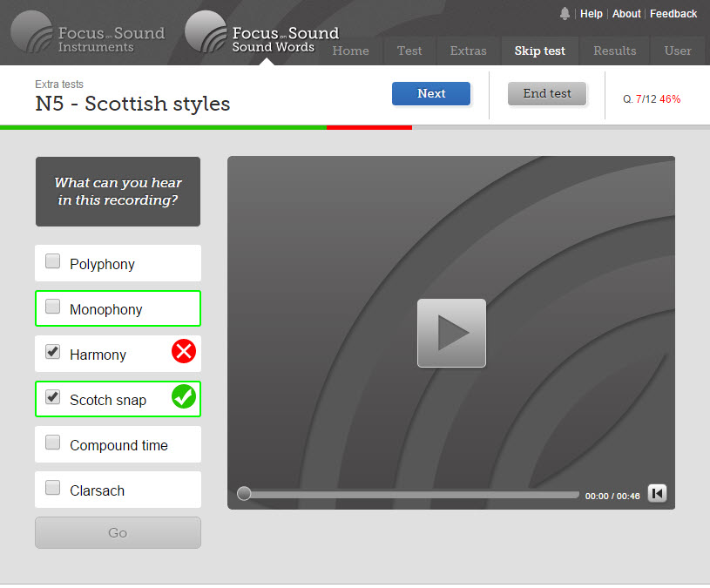Switch to the Extras tab
Screen dimensions: 710x588
(468, 51)
